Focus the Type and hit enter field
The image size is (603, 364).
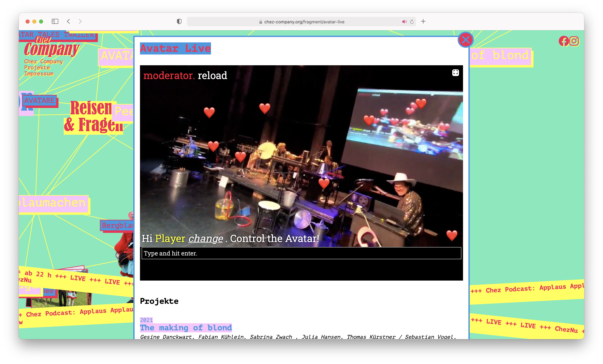pos(301,253)
